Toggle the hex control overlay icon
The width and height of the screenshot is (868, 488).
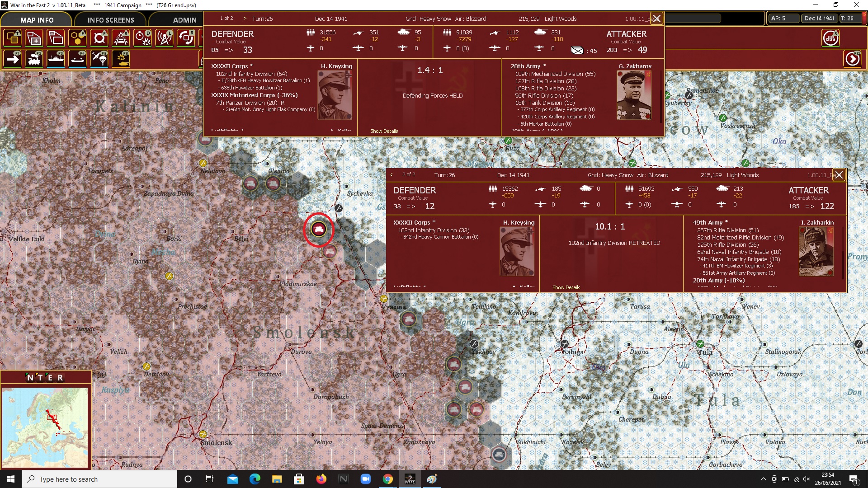pyautogui.click(x=78, y=38)
